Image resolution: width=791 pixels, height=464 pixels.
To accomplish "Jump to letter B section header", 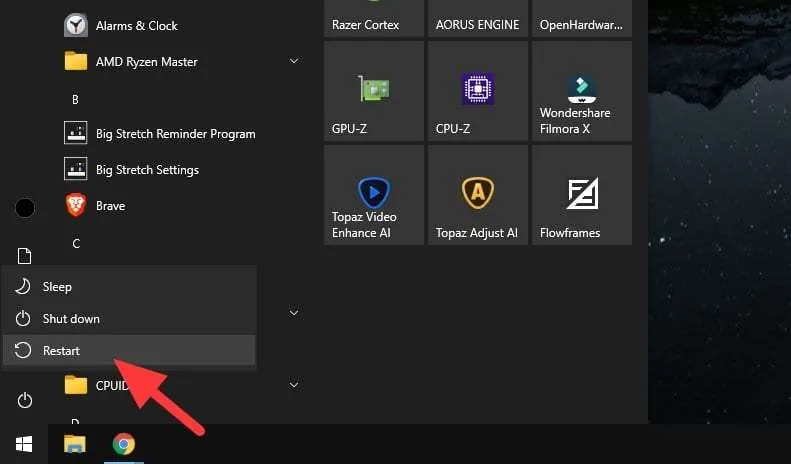I will coord(75,99).
